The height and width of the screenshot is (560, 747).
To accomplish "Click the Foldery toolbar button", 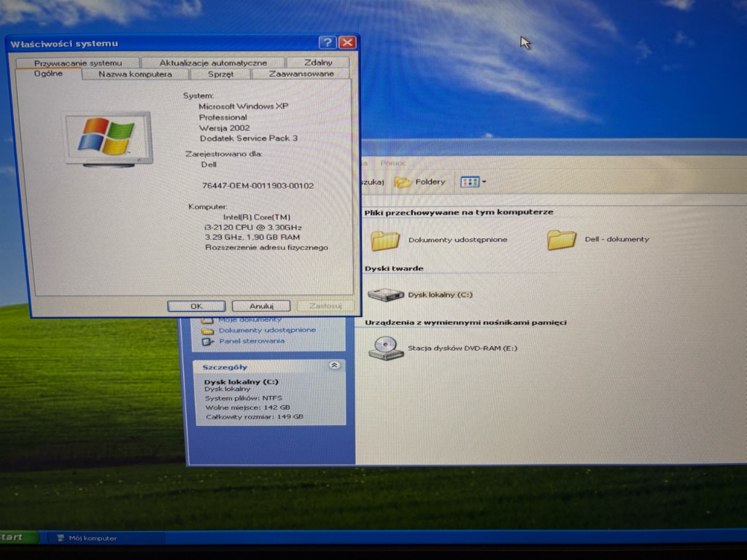I will point(420,182).
